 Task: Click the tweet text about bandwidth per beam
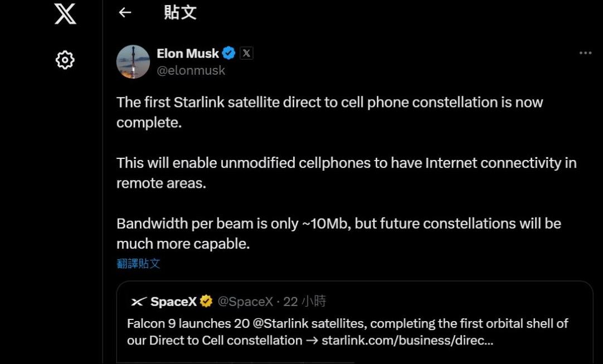pyautogui.click(x=338, y=224)
